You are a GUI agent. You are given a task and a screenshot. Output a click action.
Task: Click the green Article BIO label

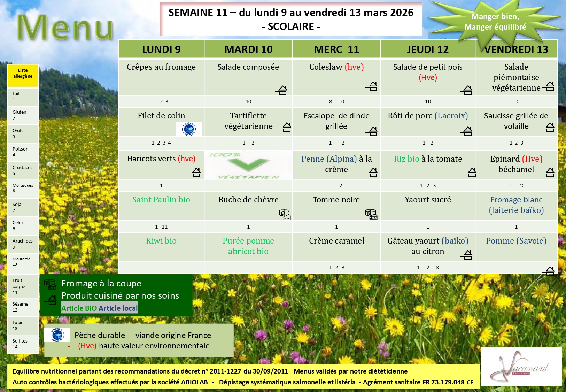click(x=79, y=308)
